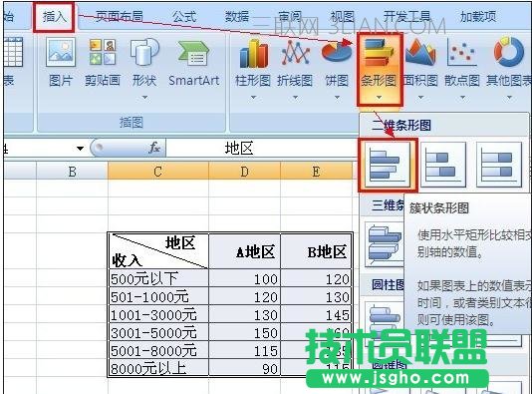Click the 散点图 scatter chart icon
This screenshot has width=532, height=394.
[x=462, y=52]
